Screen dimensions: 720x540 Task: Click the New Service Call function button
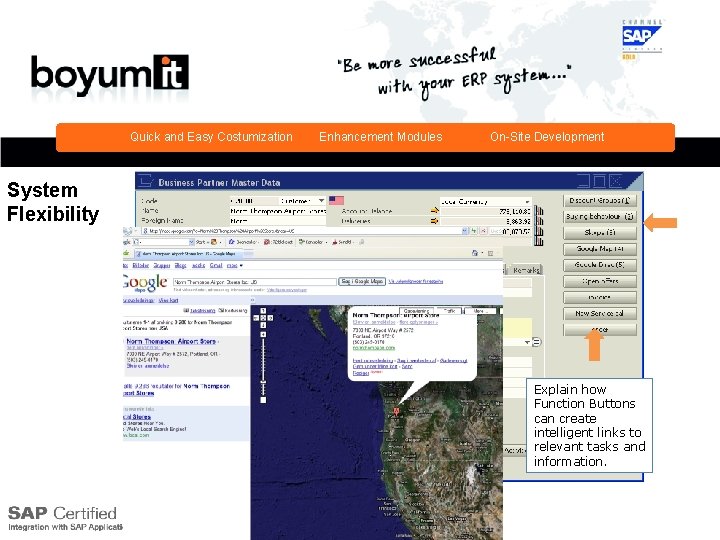[600, 314]
